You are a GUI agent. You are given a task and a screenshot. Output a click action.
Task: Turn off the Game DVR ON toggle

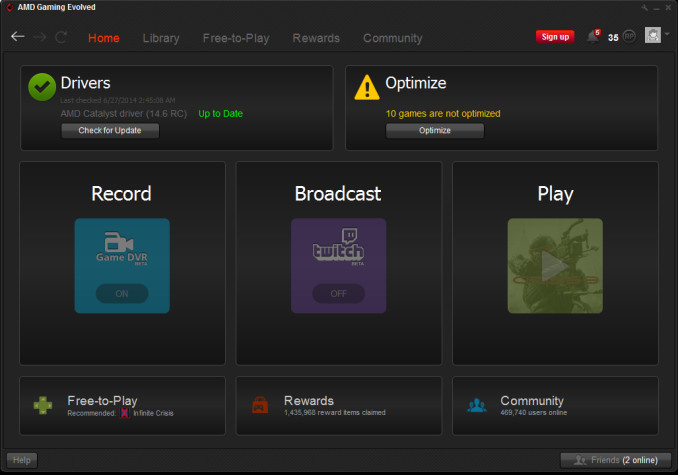(x=122, y=293)
